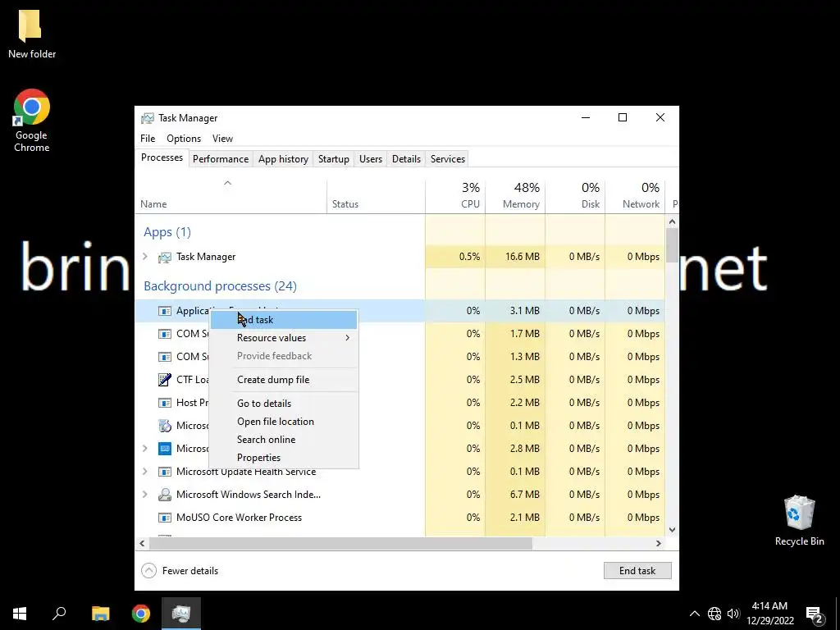The image size is (840, 630).
Task: Switch to the App history tab
Action: coord(283,159)
